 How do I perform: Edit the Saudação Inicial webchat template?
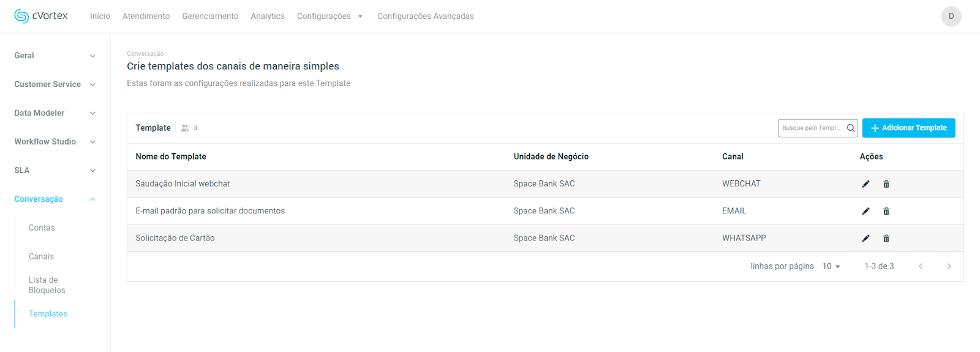(x=865, y=184)
